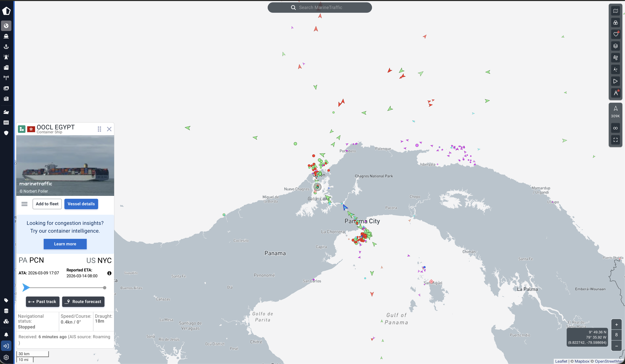625x364 pixels.
Task: Open the AIS stations antenna icon
Action: (6, 78)
